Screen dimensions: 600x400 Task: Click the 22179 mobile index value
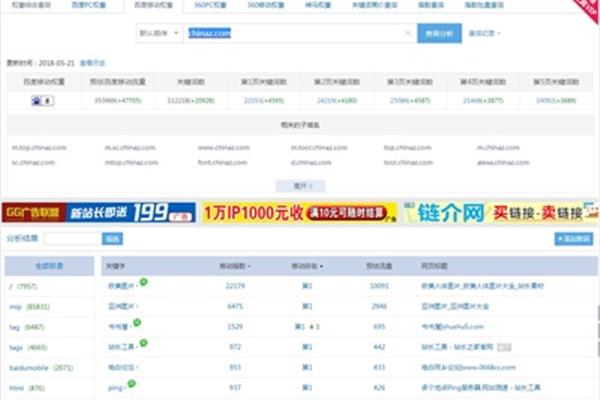pos(235,286)
